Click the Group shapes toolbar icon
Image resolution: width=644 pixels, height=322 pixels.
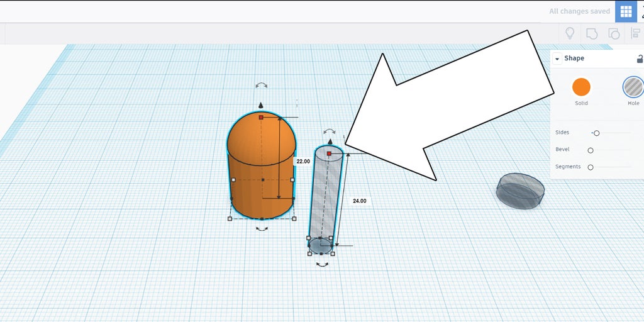pyautogui.click(x=591, y=34)
